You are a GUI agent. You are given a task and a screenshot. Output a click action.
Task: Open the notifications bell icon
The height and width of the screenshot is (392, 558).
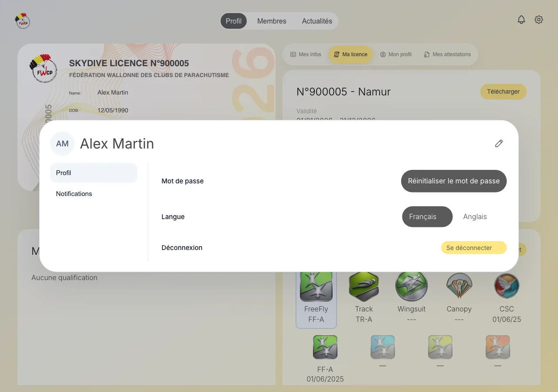(x=521, y=20)
